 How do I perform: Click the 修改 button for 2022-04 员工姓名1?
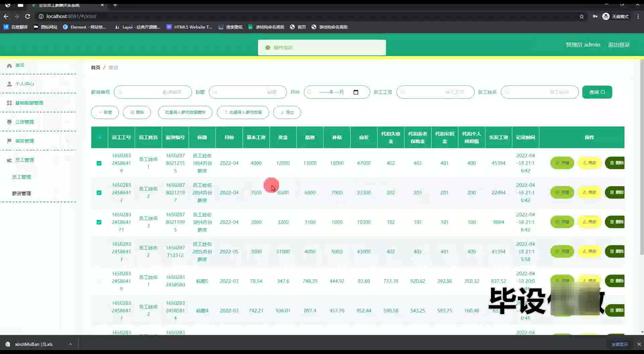point(589,163)
